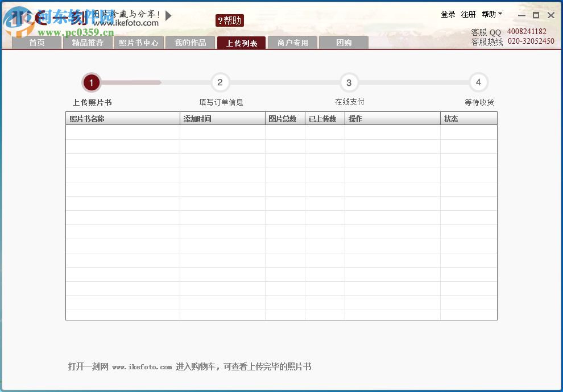The image size is (563, 392).
Task: Click step circle 1 for 上传照片书
Action: [91, 82]
